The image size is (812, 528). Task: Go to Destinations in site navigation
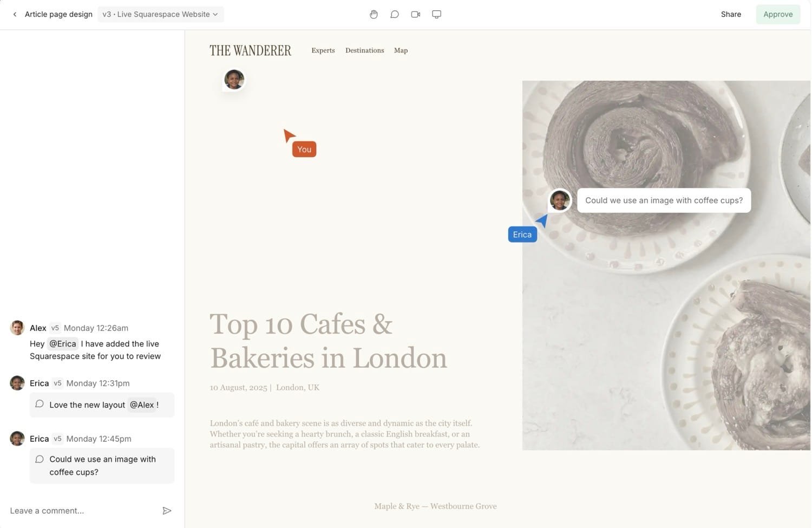[x=364, y=50]
